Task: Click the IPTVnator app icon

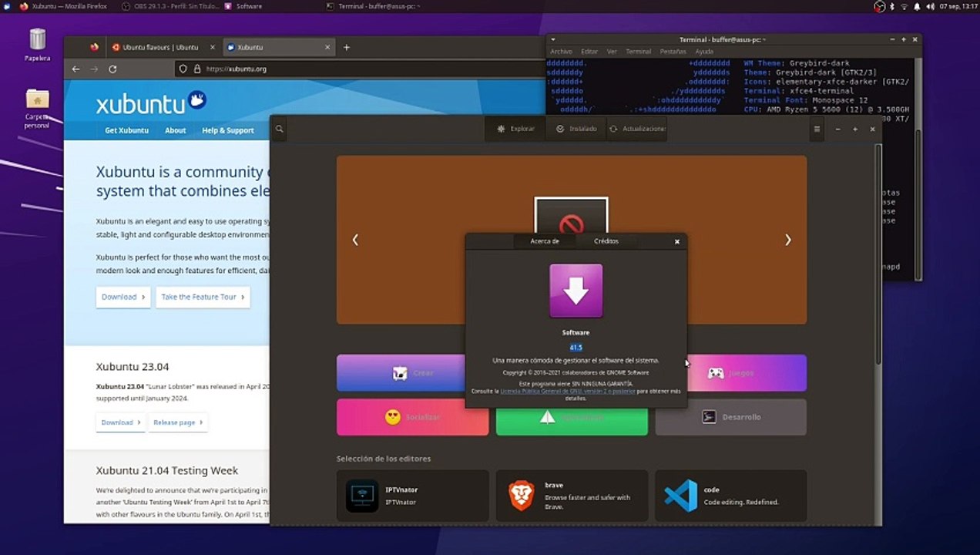Action: [362, 496]
